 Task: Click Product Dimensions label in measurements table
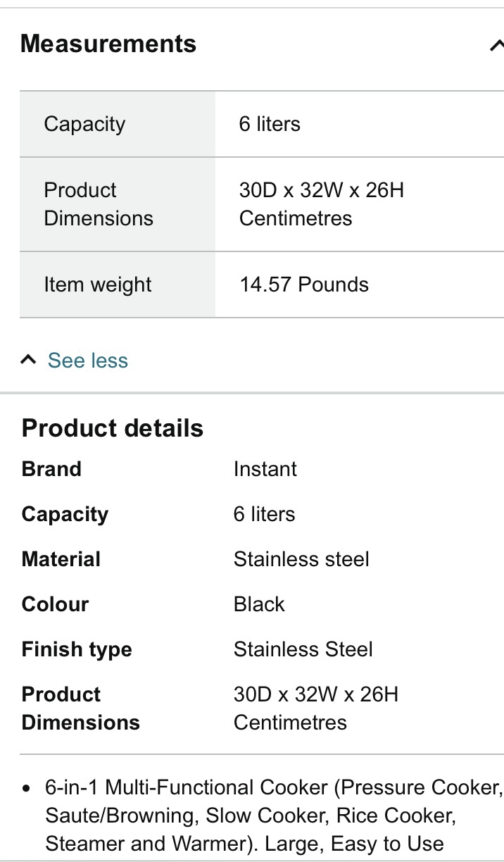(x=99, y=204)
